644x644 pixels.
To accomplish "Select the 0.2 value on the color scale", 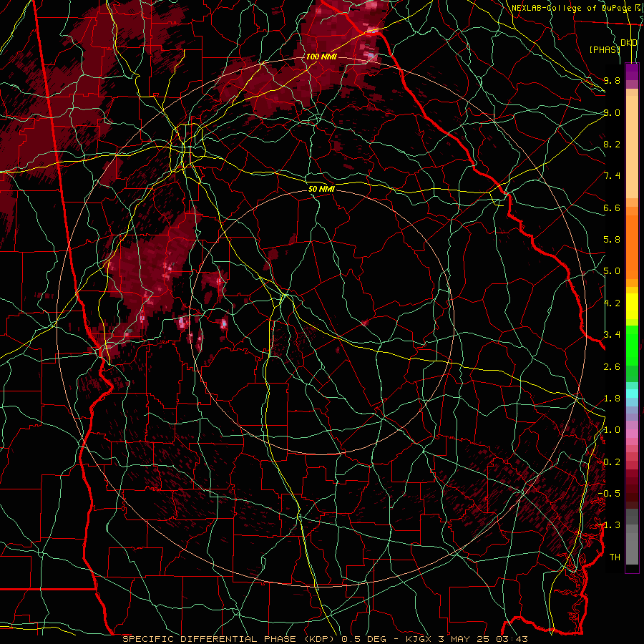I will (612, 462).
